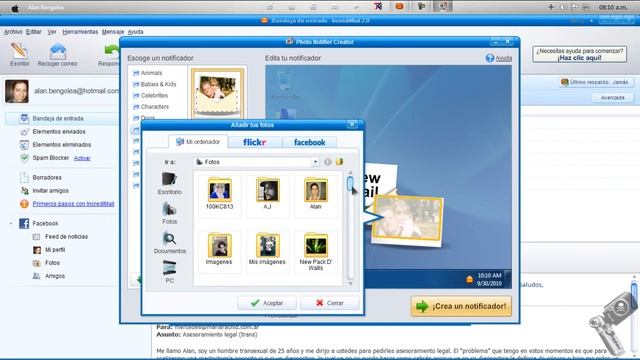Click the ¡Crea un notificador! button
The width and height of the screenshot is (640, 360).
click(461, 306)
